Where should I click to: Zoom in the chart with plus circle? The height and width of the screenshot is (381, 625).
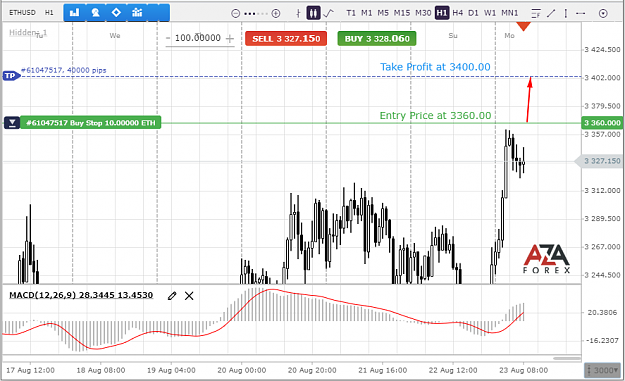point(275,14)
